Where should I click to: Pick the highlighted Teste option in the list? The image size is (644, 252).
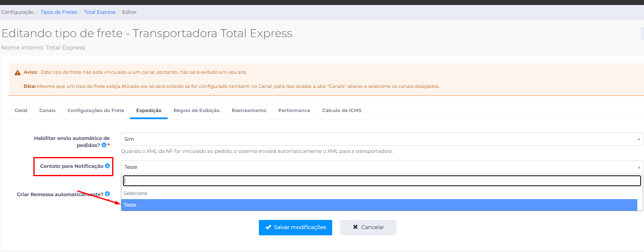pyautogui.click(x=379, y=205)
